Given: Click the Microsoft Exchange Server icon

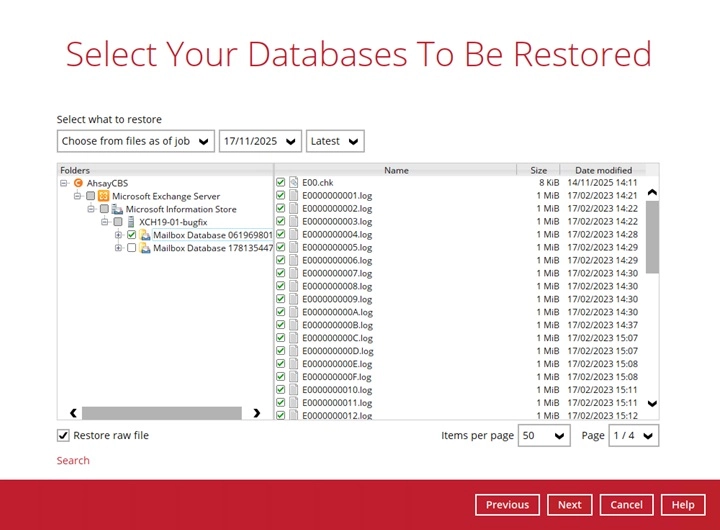Looking at the screenshot, I should (103, 197).
